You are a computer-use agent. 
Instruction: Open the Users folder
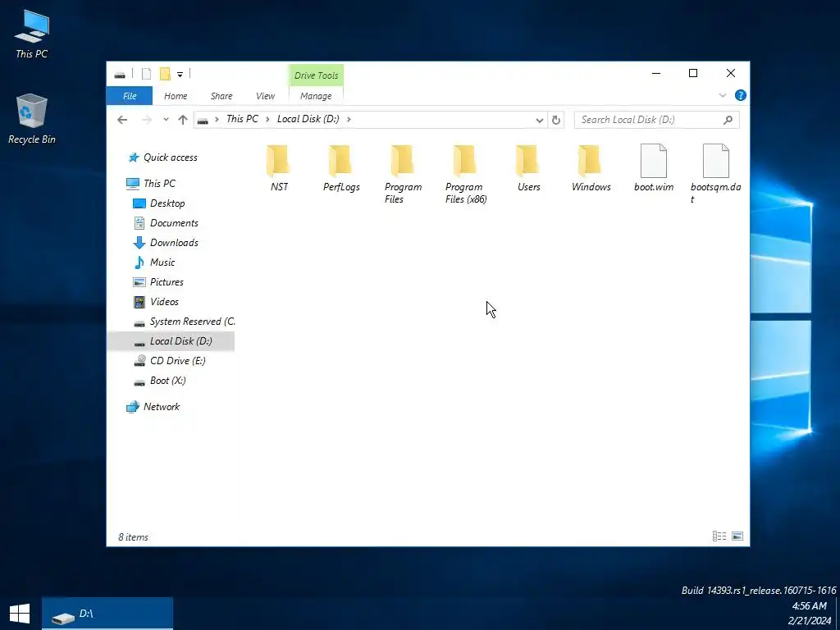pos(528,167)
